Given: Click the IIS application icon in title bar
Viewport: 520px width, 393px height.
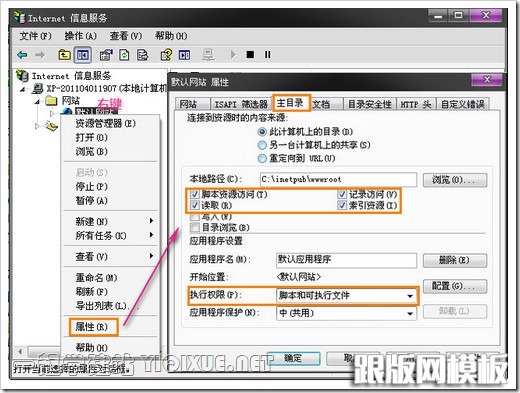Looking at the screenshot, I should 19,17.
